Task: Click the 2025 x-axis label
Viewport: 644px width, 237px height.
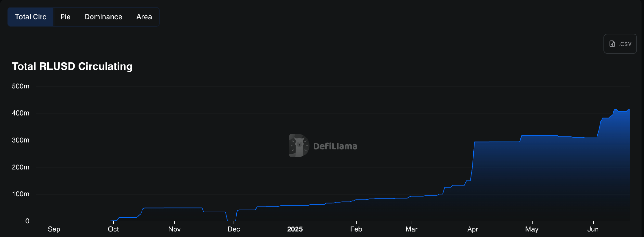Action: tap(295, 229)
